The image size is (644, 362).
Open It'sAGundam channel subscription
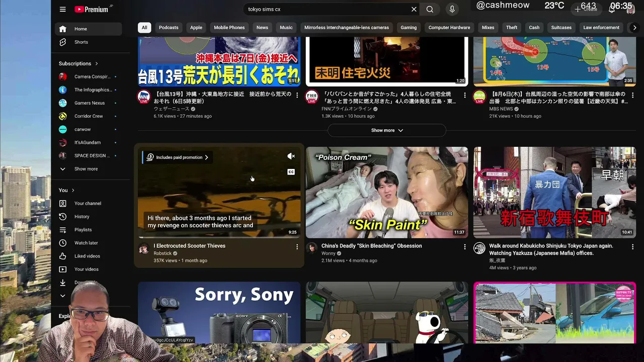pyautogui.click(x=89, y=143)
